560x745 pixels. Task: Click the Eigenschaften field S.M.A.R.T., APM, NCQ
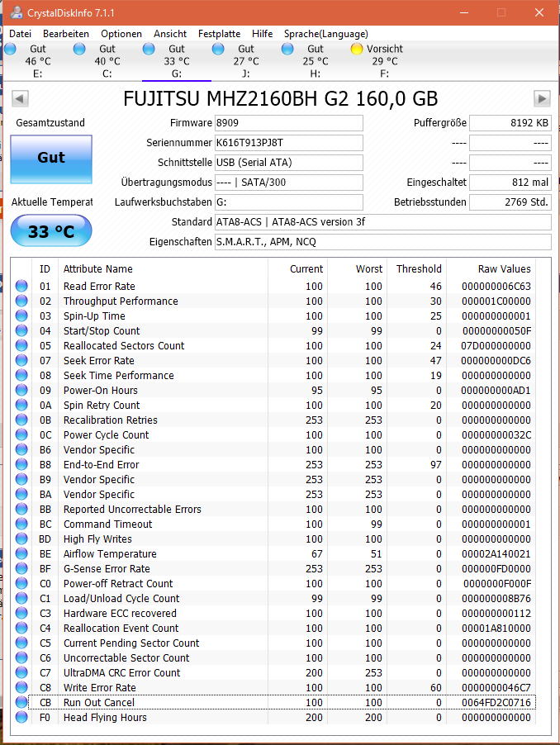point(383,242)
